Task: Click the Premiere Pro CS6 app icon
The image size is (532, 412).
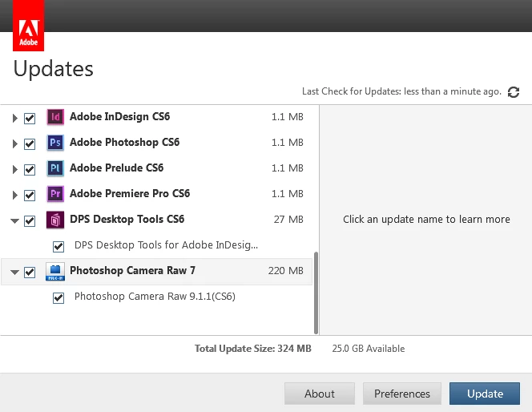Action: click(x=55, y=194)
